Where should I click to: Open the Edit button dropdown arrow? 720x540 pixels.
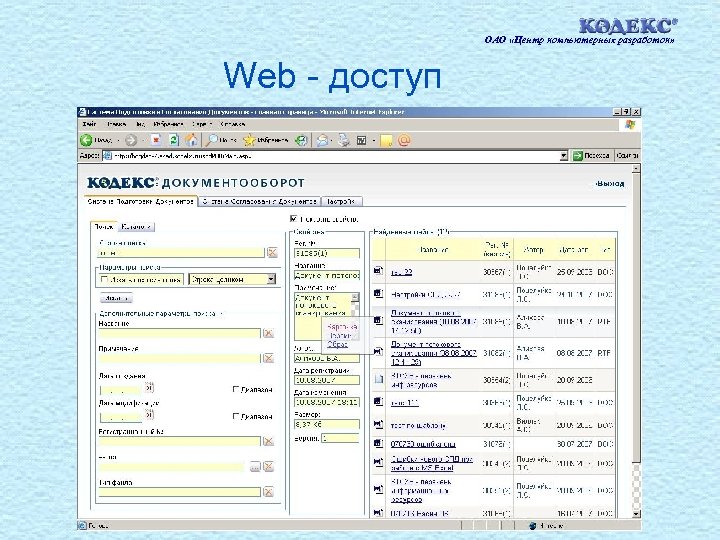374,141
